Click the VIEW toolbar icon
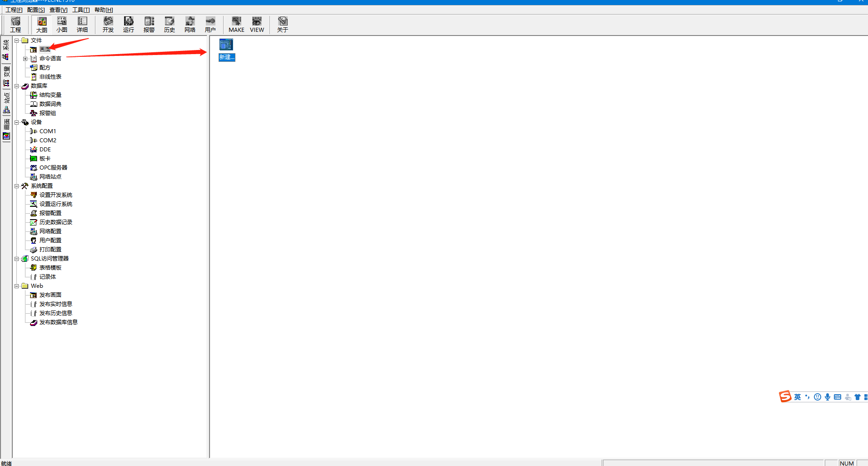 [x=257, y=24]
